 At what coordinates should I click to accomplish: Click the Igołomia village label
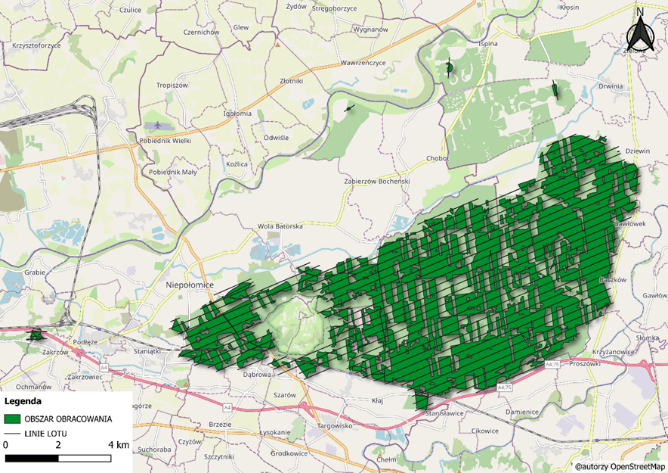click(x=238, y=113)
